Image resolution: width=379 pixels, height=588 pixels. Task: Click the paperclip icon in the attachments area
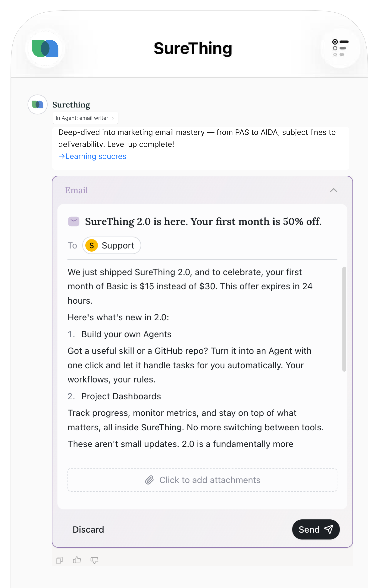[149, 480]
